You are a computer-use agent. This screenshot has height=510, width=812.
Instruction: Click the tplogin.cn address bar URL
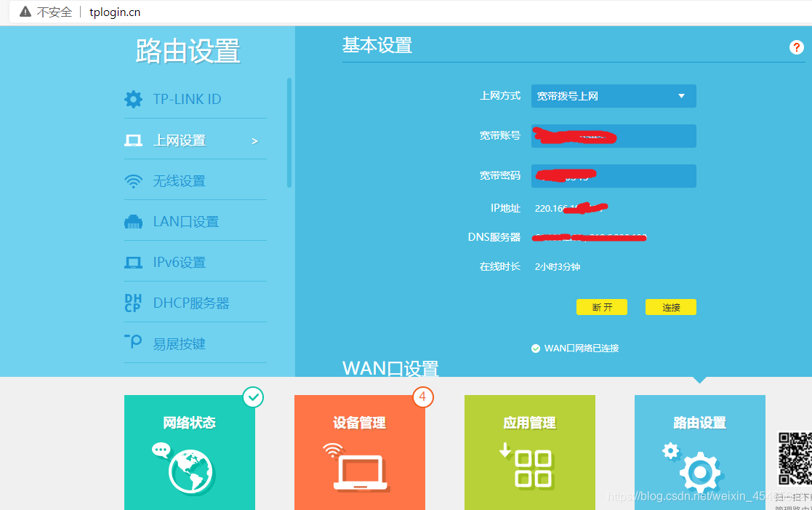(x=115, y=12)
